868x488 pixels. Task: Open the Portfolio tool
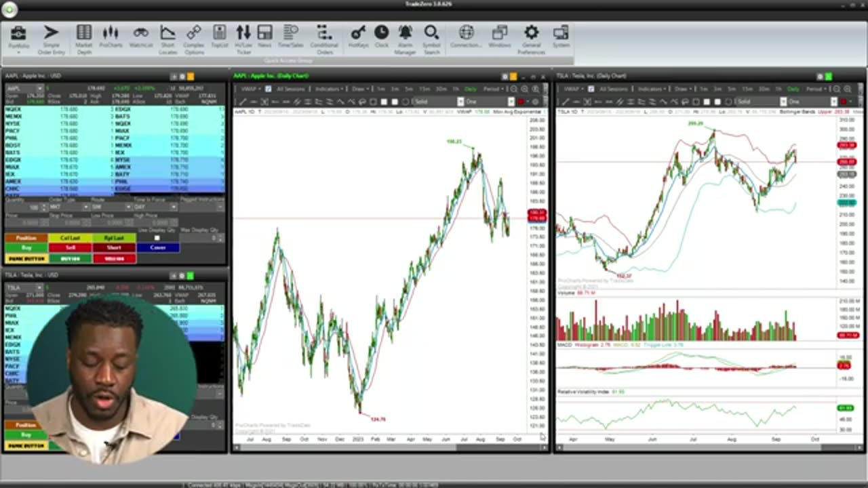point(18,39)
